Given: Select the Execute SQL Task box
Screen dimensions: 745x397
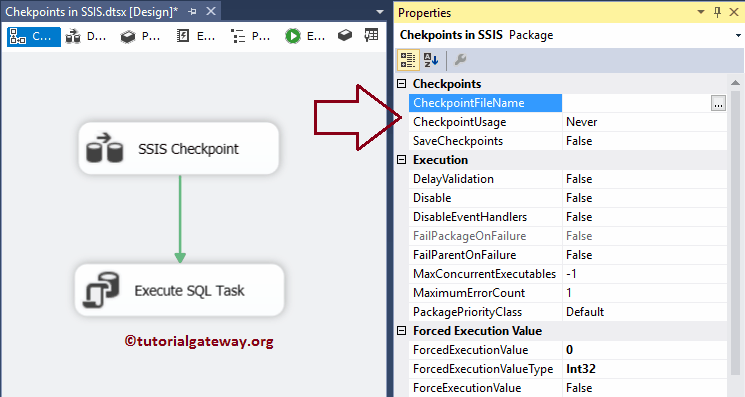Looking at the screenshot, I should pyautogui.click(x=180, y=290).
